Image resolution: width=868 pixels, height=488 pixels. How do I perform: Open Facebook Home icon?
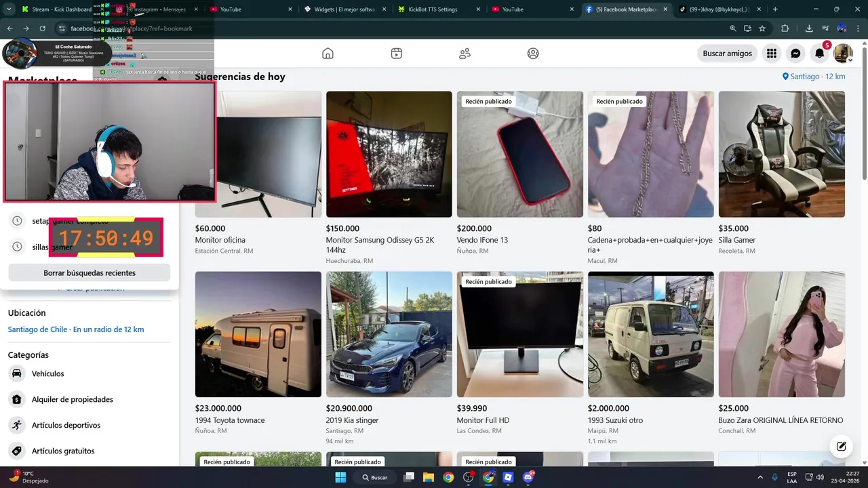328,54
